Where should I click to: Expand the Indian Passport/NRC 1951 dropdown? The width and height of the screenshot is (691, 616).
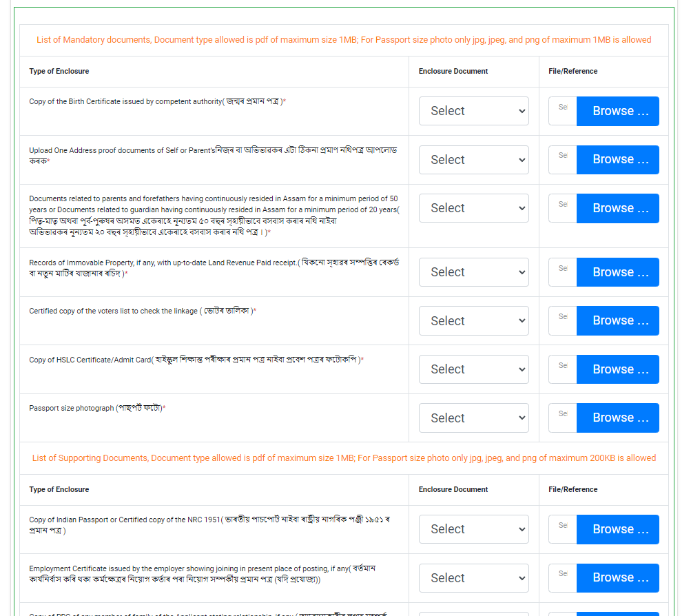(473, 529)
